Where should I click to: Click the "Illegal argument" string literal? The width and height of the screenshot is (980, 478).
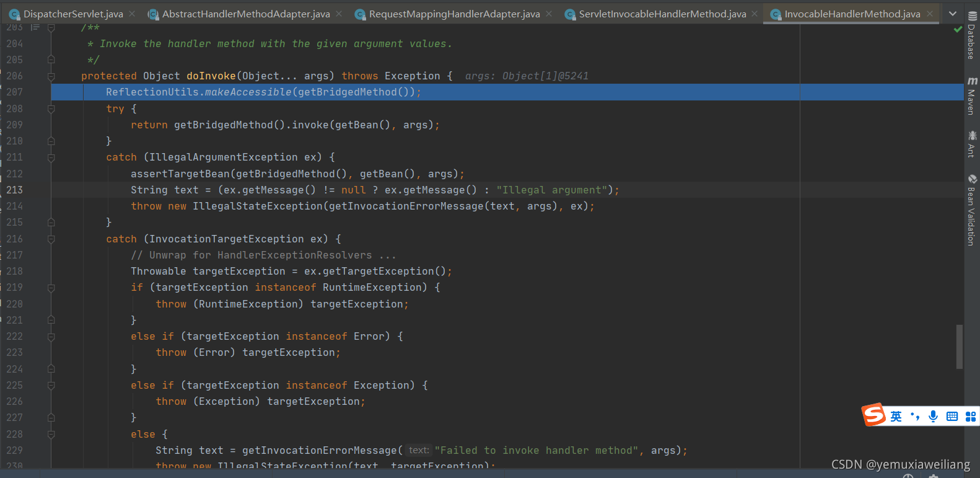pyautogui.click(x=552, y=190)
